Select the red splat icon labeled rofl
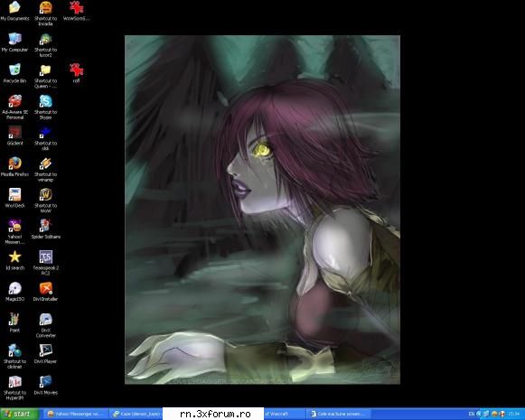 (76, 73)
